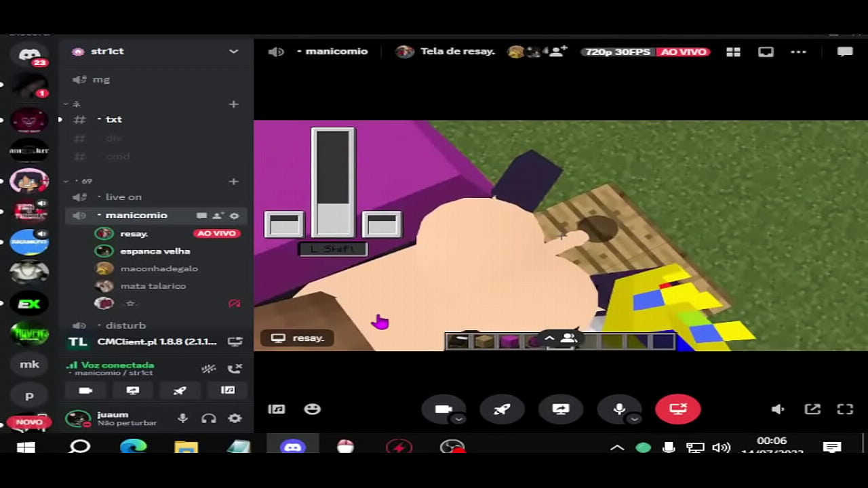Click user espanca velha in voice list
The image size is (868, 488).
click(x=155, y=251)
